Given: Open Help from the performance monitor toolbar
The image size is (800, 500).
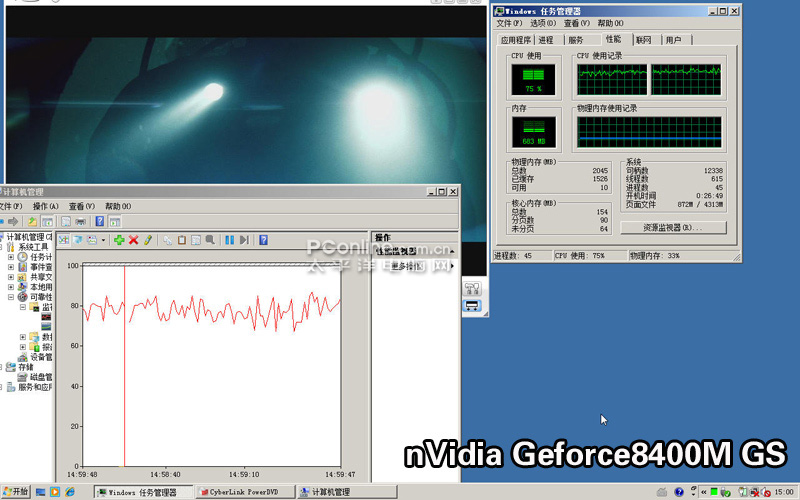Looking at the screenshot, I should click(x=263, y=240).
